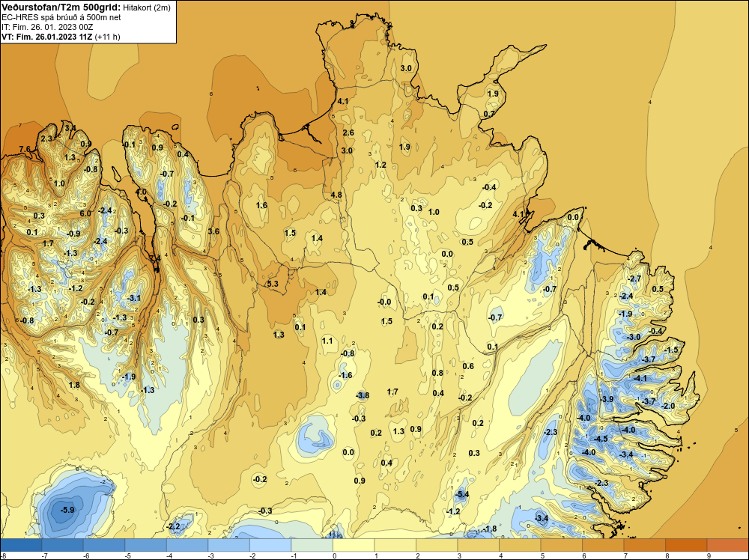The width and height of the screenshot is (749, 560).
Task: Choose the legend swatch between 0 and 1
Action: [354, 545]
